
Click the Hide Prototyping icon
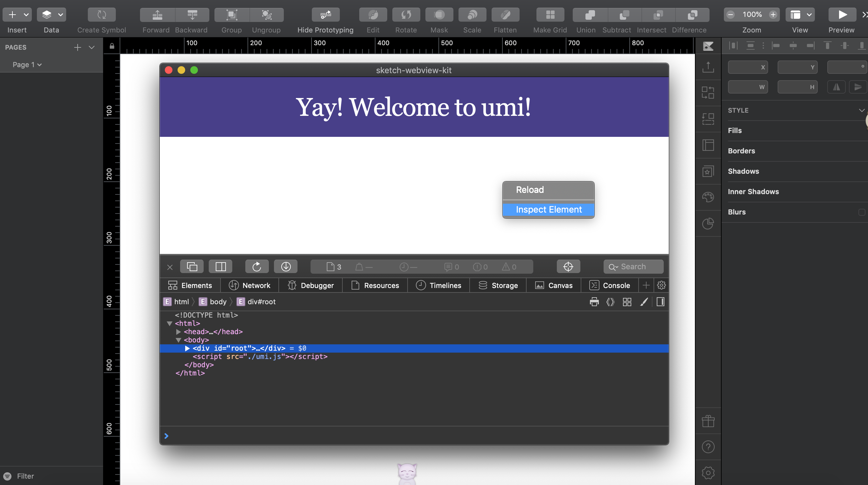tap(325, 15)
